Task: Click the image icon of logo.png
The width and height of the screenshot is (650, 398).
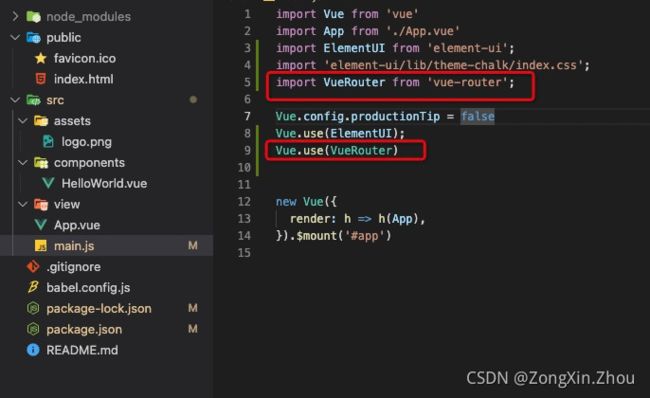Action: tap(49, 141)
